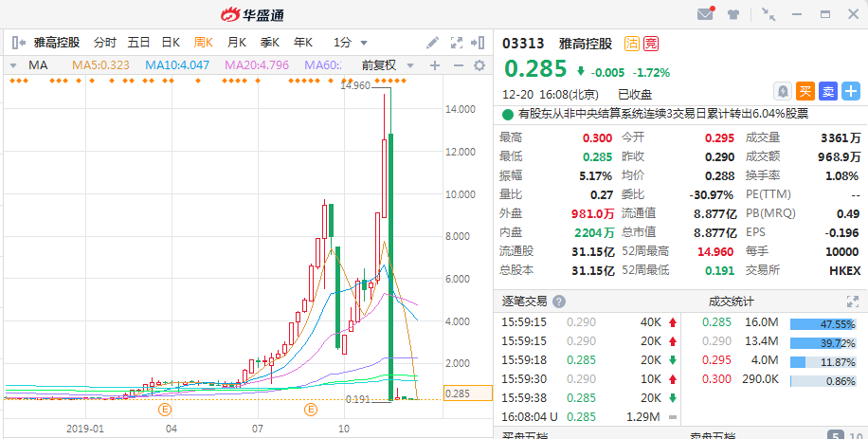
Task: Click the 39.72% volume bar
Action: point(823,343)
